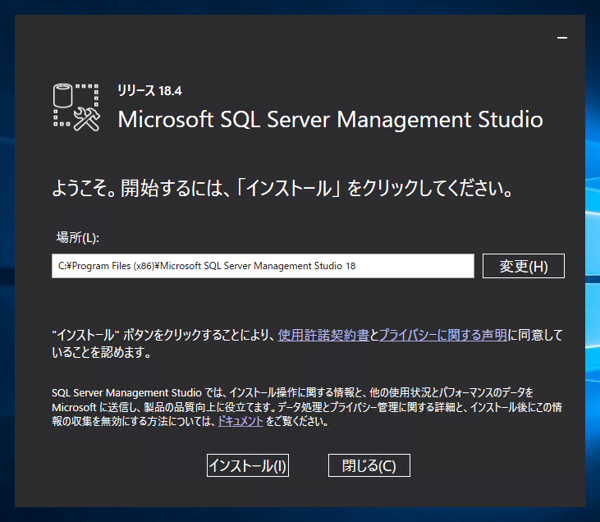Screen dimensions: 600x522
Task: Click the 場所(L): label
Action: click(78, 238)
